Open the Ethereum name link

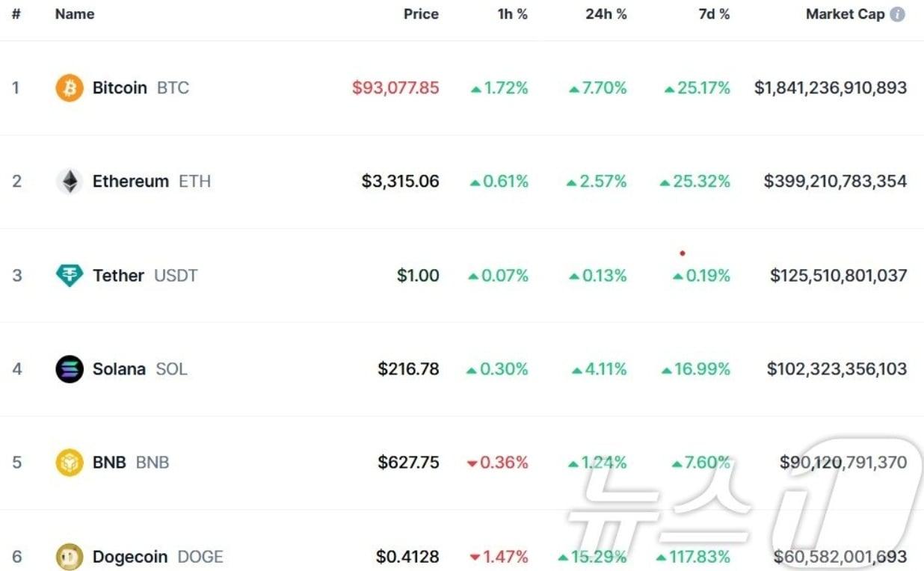click(131, 182)
